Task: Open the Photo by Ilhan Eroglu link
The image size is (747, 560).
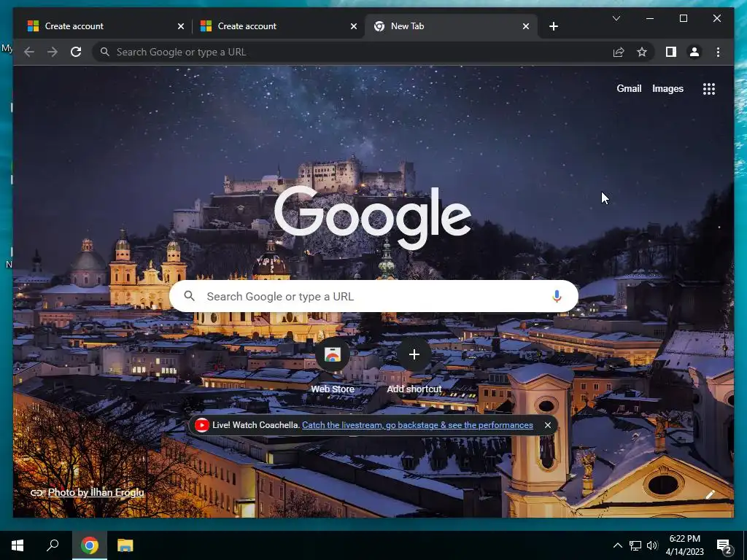Action: [x=96, y=492]
